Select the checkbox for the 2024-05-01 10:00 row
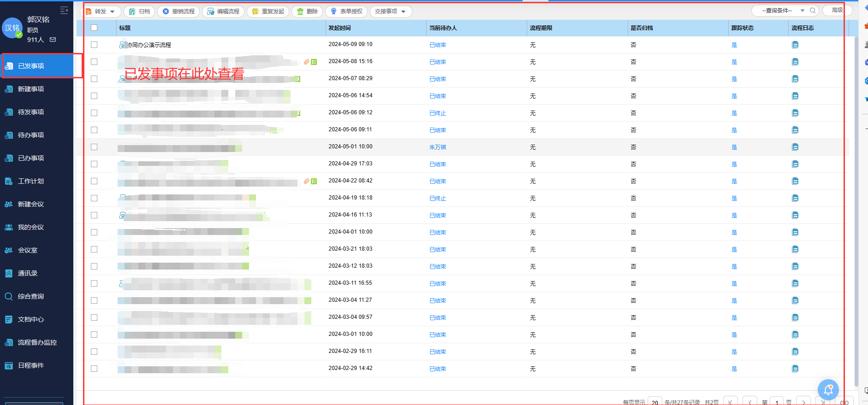Screen dimensions: 868x405 94,147
